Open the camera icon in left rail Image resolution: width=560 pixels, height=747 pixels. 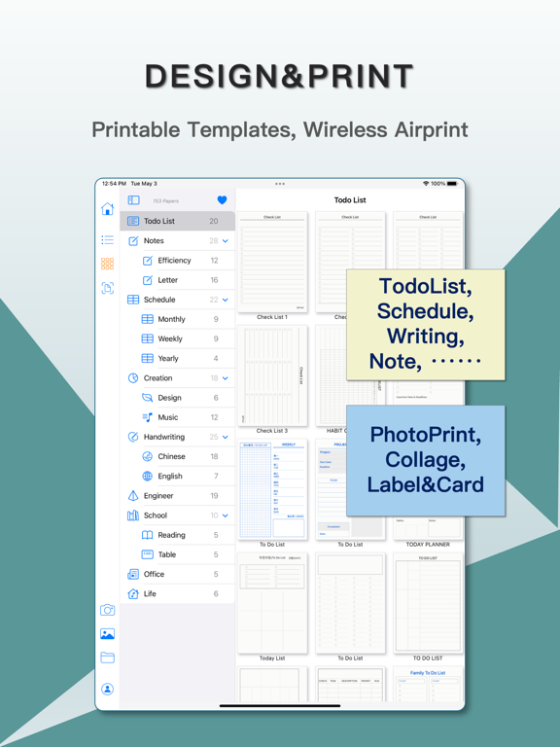click(108, 610)
